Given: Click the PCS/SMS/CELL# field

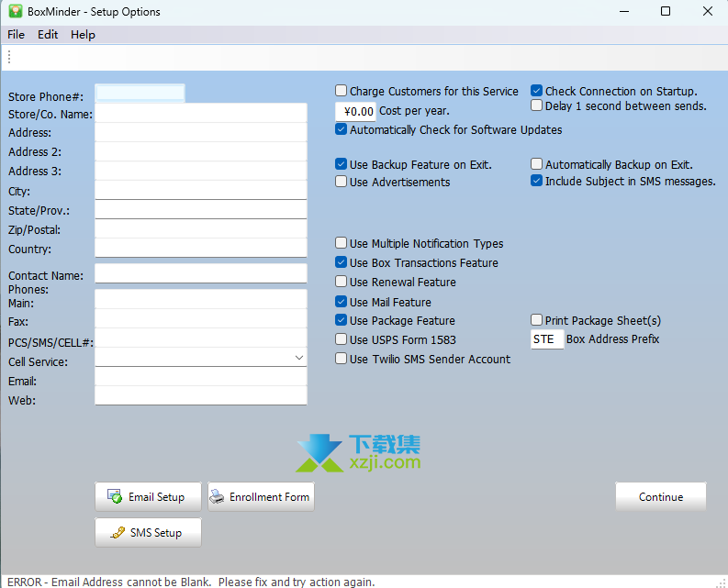Looking at the screenshot, I should (201, 338).
